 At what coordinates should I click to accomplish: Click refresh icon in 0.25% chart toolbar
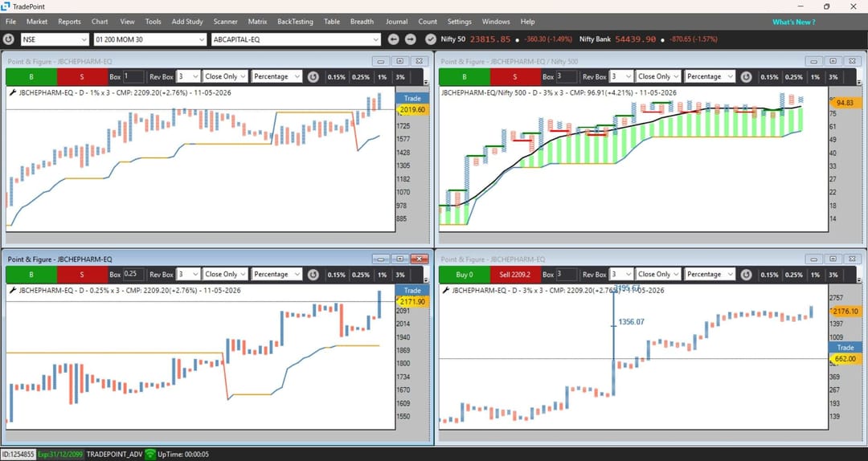[313, 275]
